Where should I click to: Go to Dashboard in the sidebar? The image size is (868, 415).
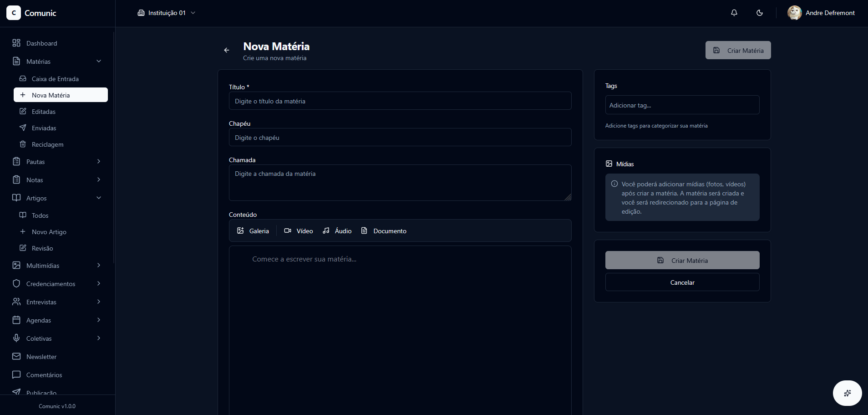coord(41,43)
